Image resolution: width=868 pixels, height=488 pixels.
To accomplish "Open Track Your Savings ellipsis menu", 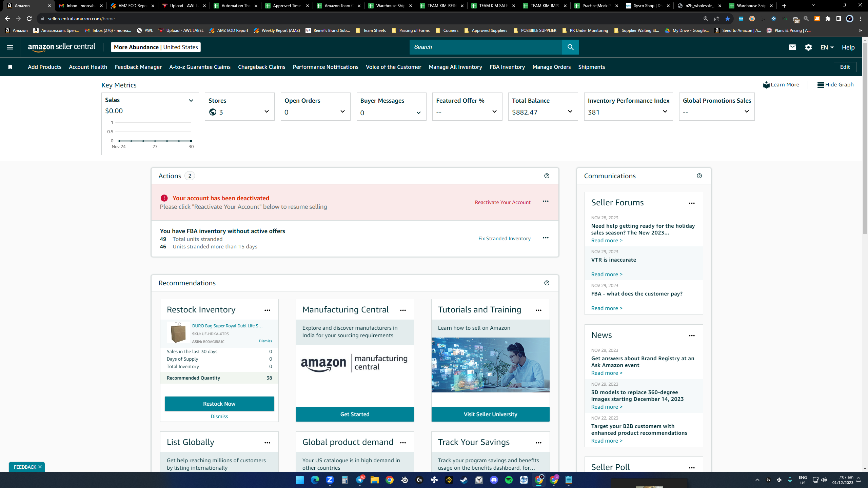I will click(538, 443).
